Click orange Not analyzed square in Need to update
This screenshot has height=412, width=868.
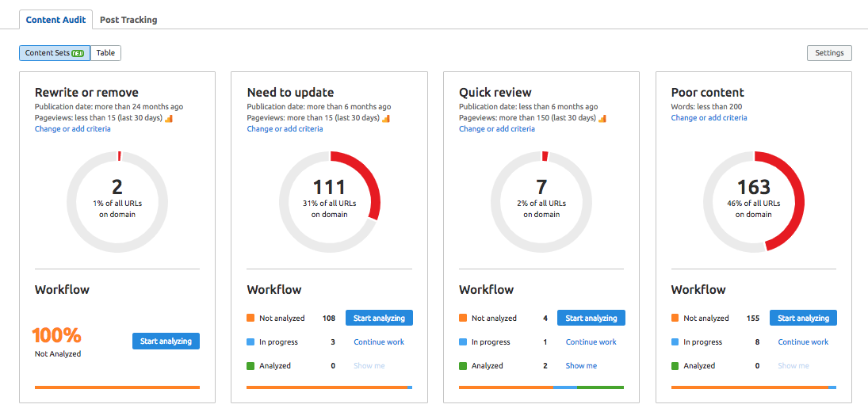tap(251, 319)
